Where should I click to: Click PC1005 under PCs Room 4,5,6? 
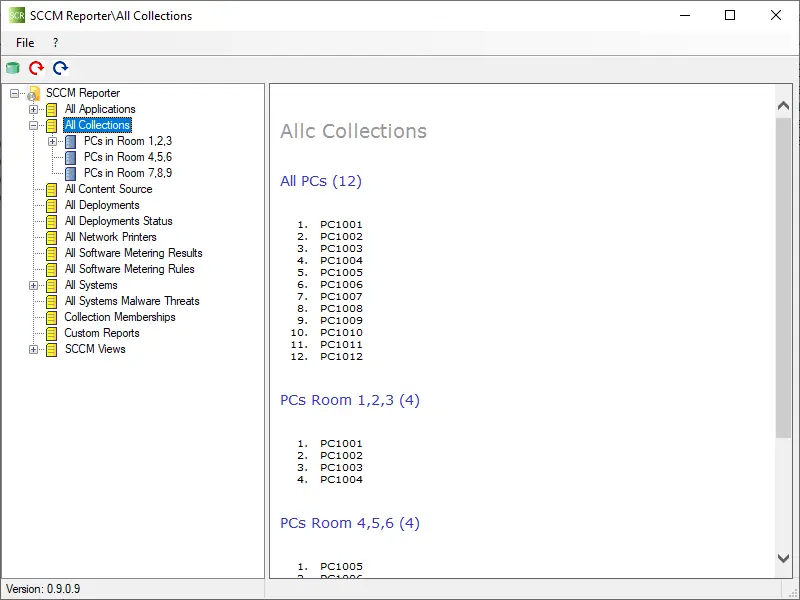(x=341, y=567)
